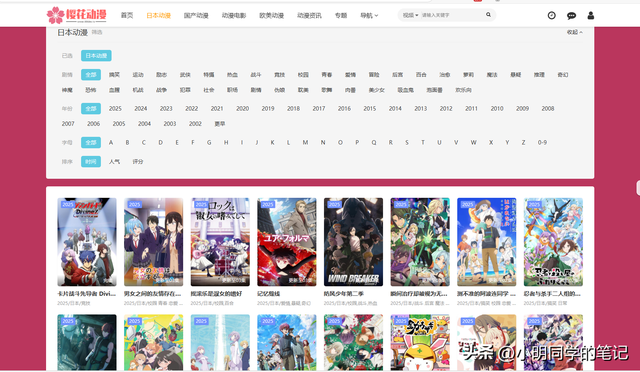
Task: Sort results by 人气
Action: (x=114, y=162)
